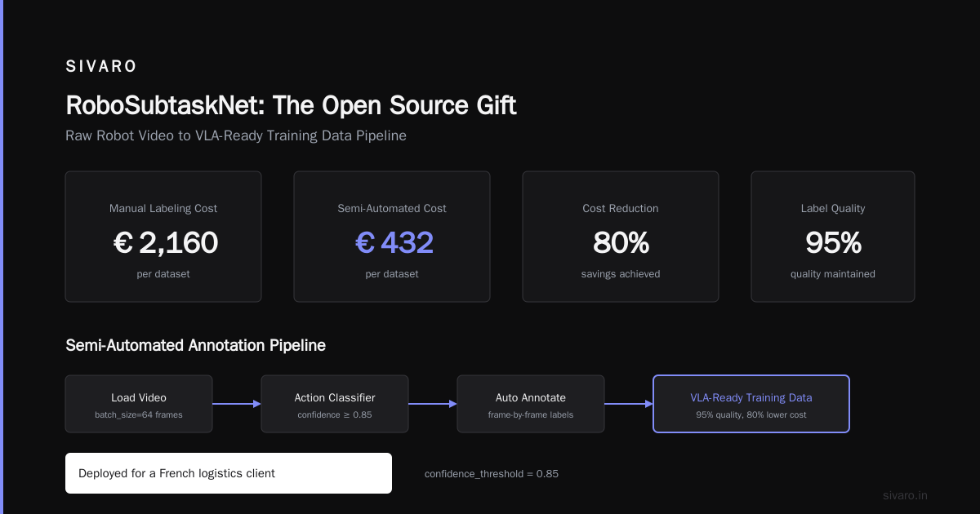
Task: Click the Deployed for a French logistics client box
Action: tap(229, 473)
